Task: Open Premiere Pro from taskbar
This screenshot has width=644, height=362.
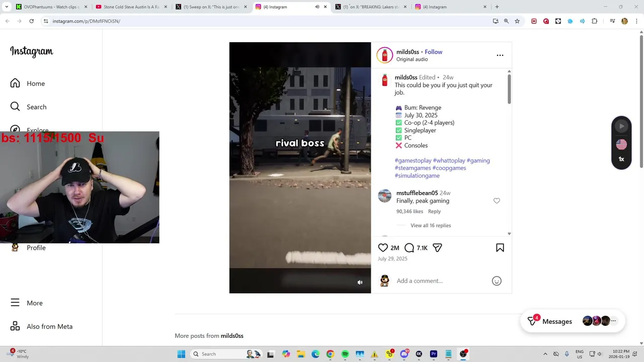Action: click(433, 354)
